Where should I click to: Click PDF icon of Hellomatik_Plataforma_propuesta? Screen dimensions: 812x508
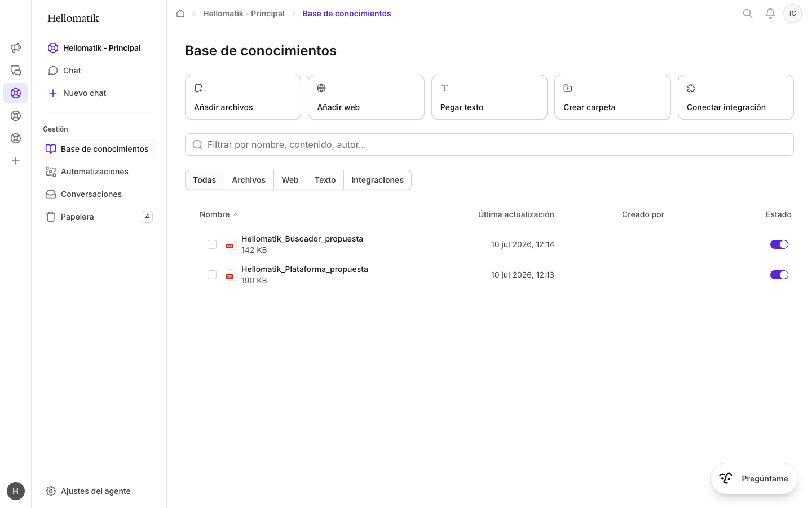click(x=230, y=275)
